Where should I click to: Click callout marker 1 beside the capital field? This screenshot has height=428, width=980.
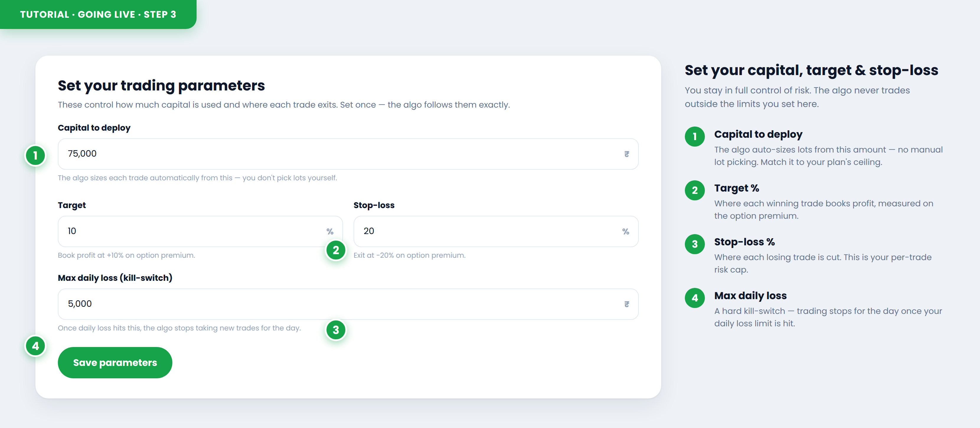point(35,155)
